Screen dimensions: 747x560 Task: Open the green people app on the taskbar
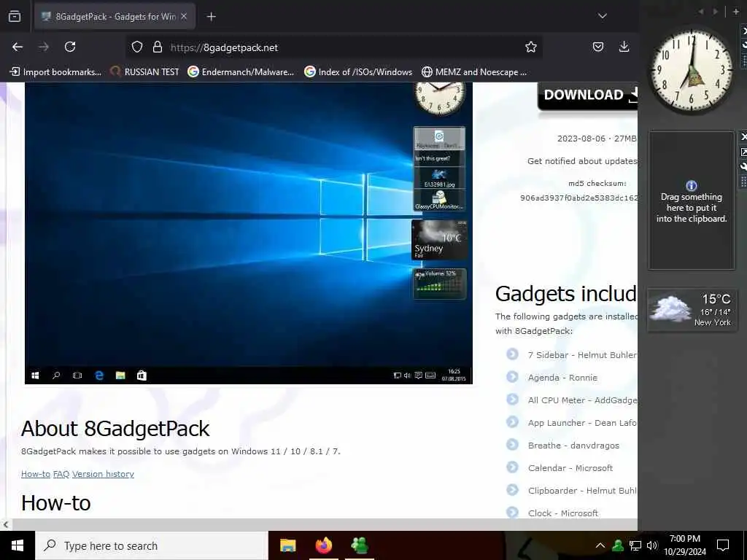(x=359, y=545)
